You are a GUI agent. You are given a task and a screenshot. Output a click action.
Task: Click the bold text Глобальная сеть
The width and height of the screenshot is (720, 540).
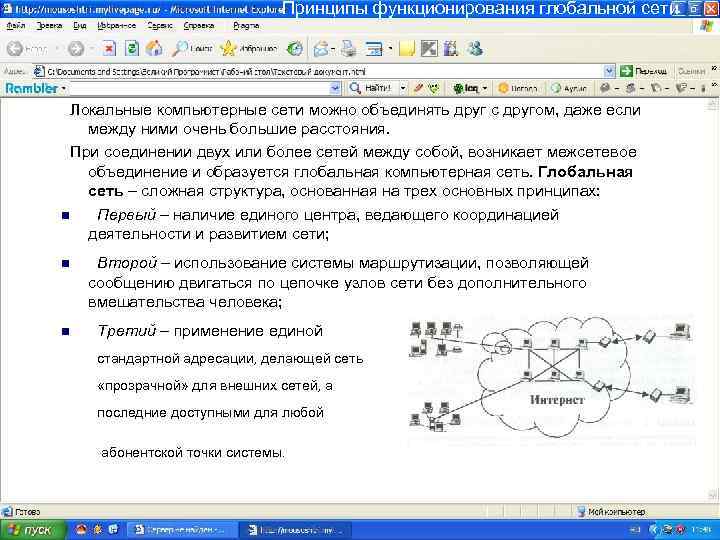click(360, 181)
